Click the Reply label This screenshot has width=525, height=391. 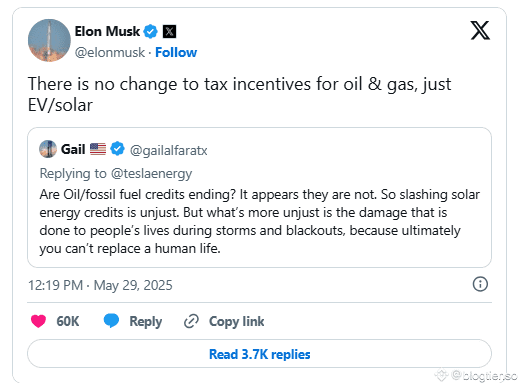pos(146,321)
